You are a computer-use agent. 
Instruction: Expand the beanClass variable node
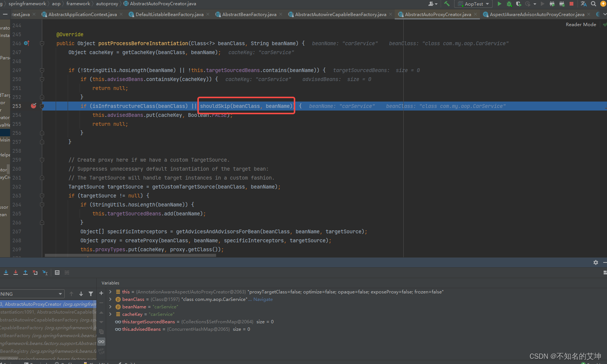coord(110,299)
